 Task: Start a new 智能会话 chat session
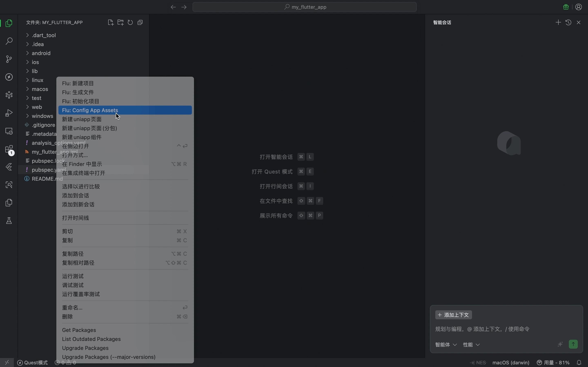(x=558, y=22)
